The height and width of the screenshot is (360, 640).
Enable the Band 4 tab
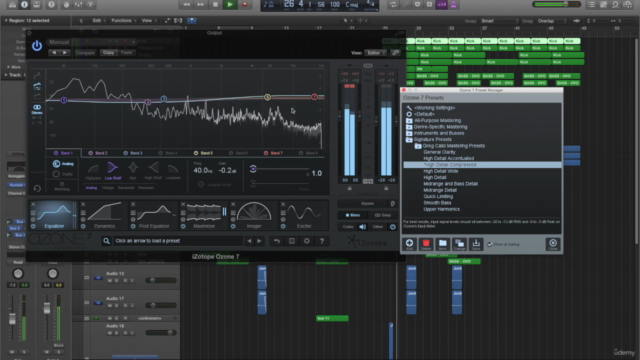point(168,153)
